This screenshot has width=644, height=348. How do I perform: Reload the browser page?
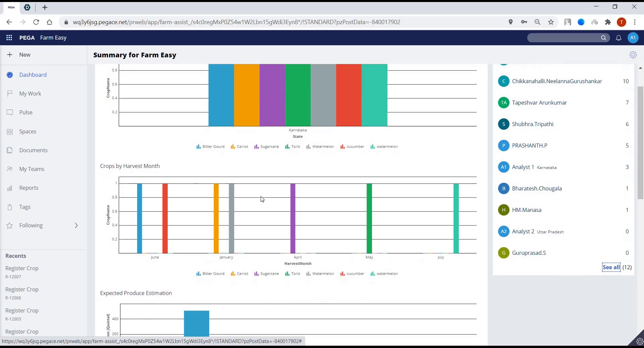point(36,22)
